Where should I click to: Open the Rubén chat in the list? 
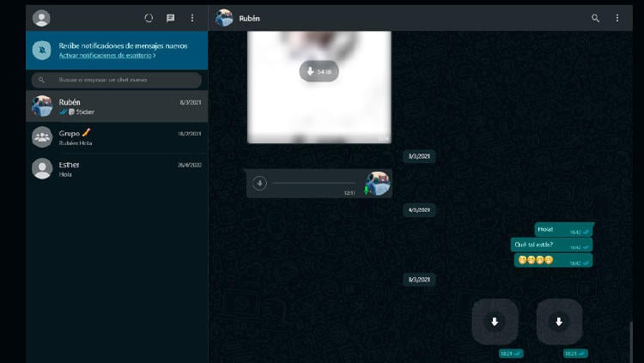click(x=117, y=106)
